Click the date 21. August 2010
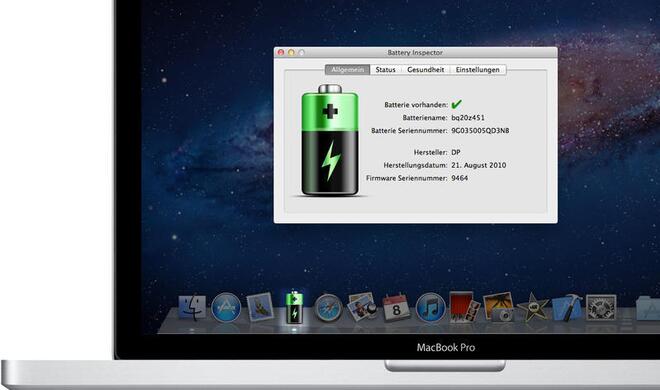This screenshot has width=660, height=390. 479,165
